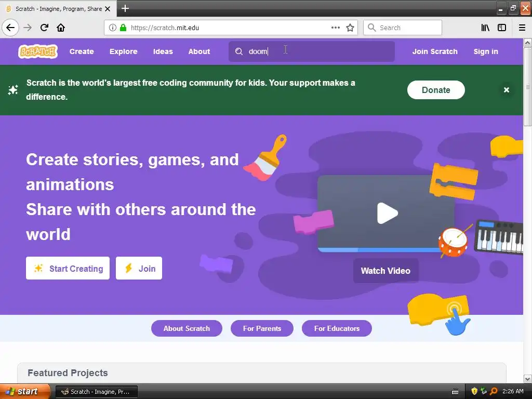
Task: Click the Donate button
Action: (436, 90)
